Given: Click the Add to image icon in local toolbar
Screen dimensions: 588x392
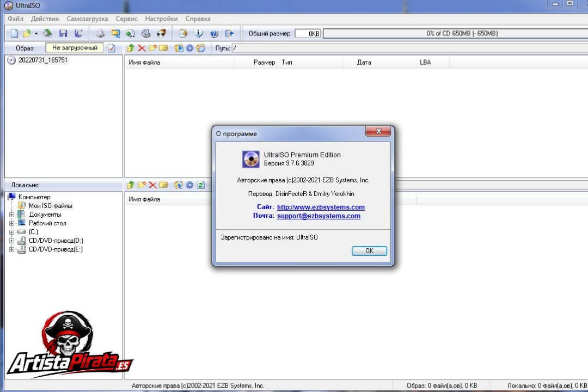Looking at the screenshot, I should [x=179, y=185].
